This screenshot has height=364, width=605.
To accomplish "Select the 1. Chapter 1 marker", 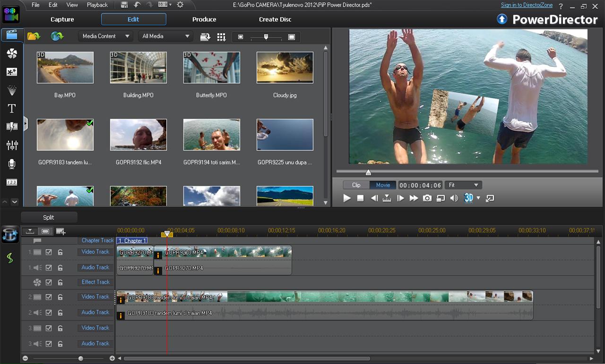I will coord(132,241).
